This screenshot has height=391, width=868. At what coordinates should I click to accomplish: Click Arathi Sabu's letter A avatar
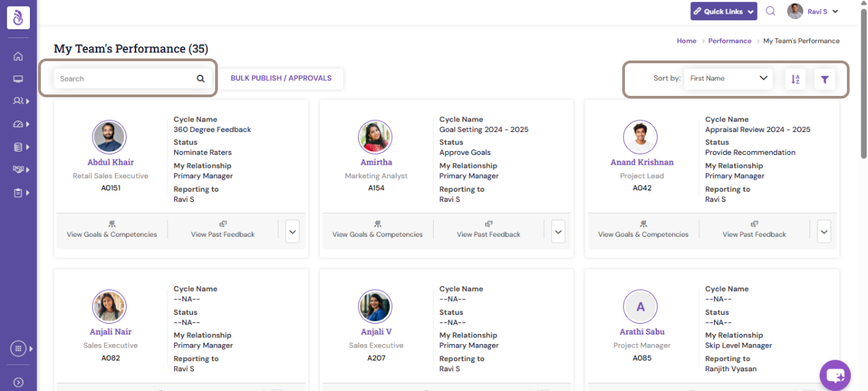click(x=641, y=307)
